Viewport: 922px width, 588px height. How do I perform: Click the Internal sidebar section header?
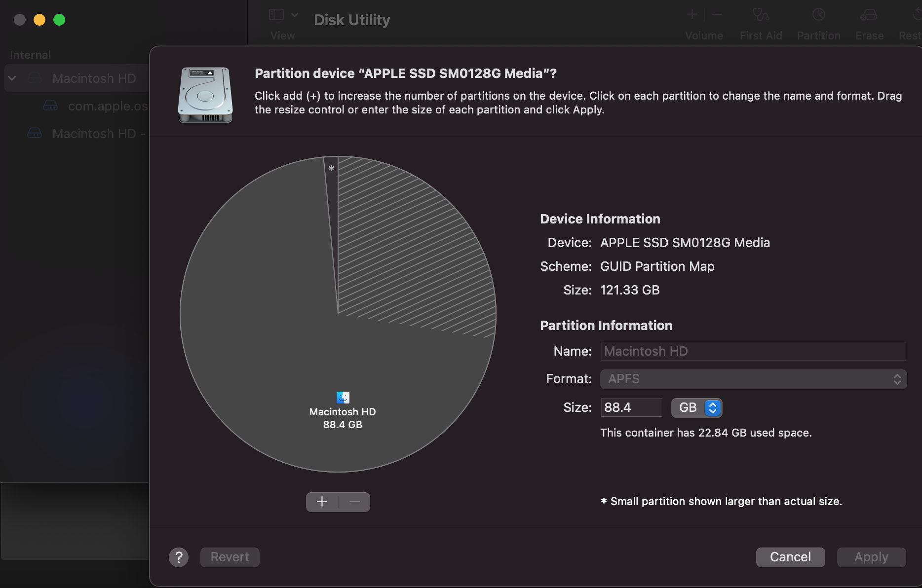pos(30,55)
